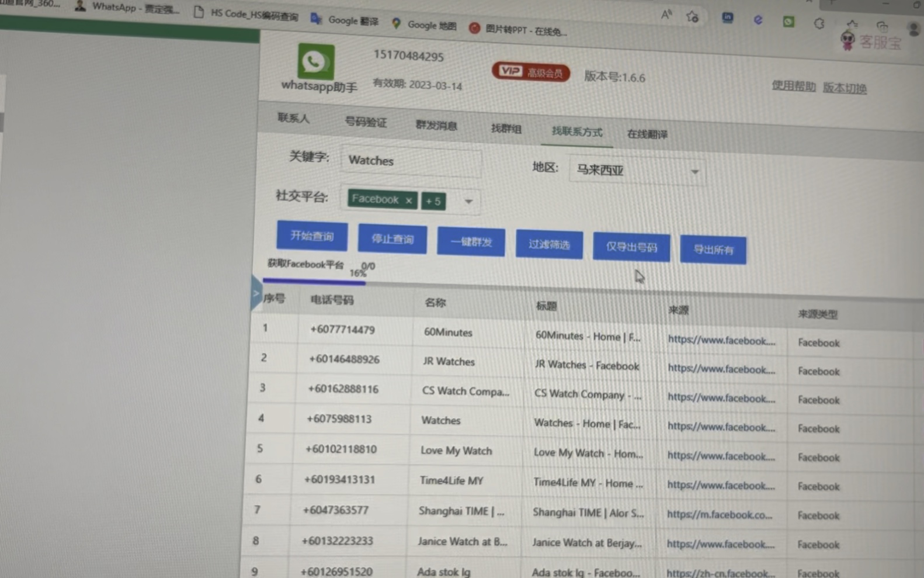
Task: Click the account number 15170484295
Action: click(x=409, y=56)
